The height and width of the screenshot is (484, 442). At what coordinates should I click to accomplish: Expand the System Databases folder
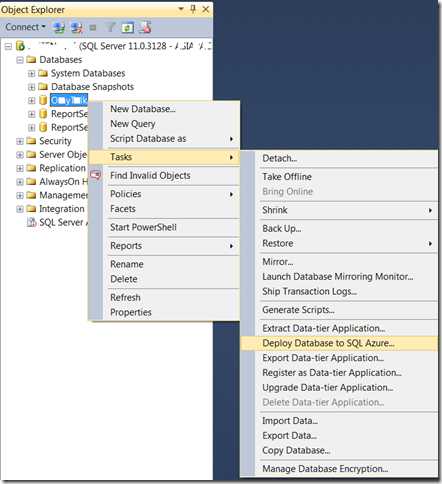coord(31,73)
